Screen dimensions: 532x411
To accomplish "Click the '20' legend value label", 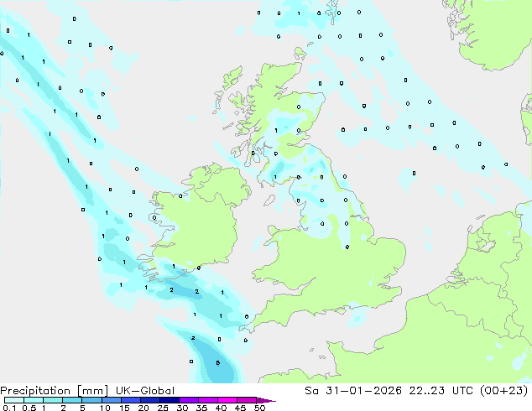I will (x=143, y=408).
